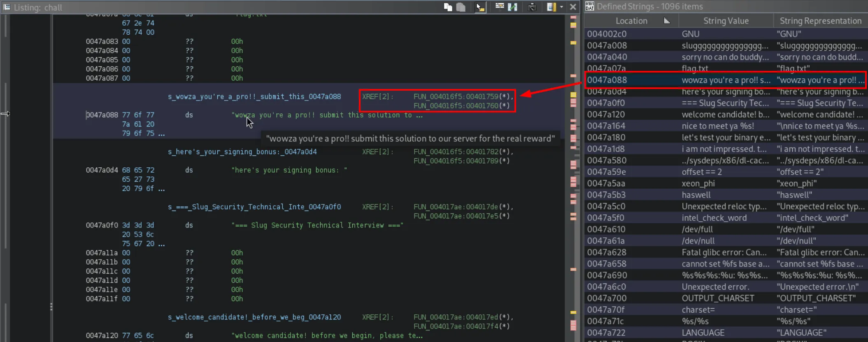Click address 0047a083 in the listing
The height and width of the screenshot is (342, 868).
(102, 42)
